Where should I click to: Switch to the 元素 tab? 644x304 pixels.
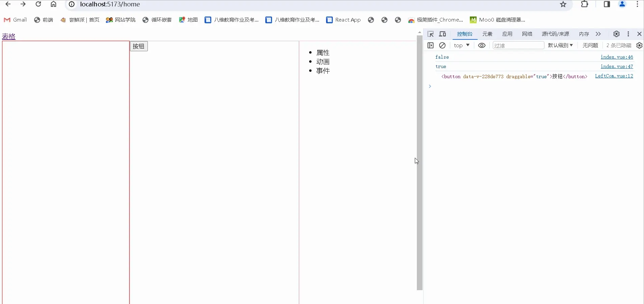[487, 34]
